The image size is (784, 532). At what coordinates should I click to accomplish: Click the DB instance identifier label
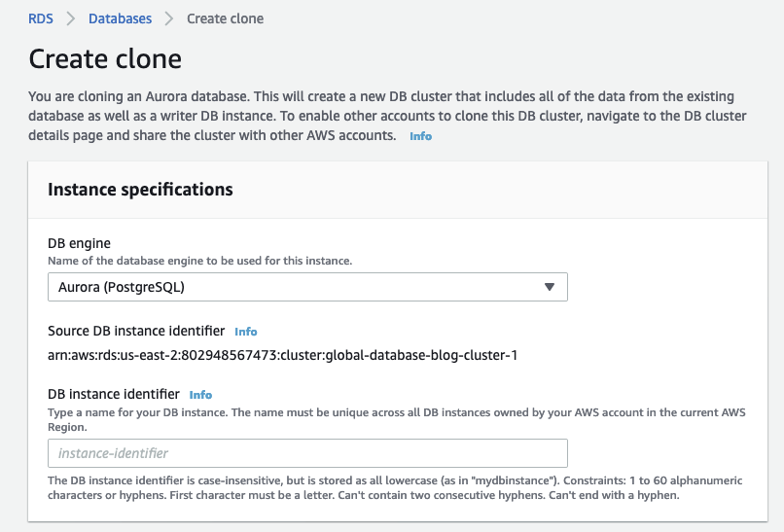pos(114,394)
